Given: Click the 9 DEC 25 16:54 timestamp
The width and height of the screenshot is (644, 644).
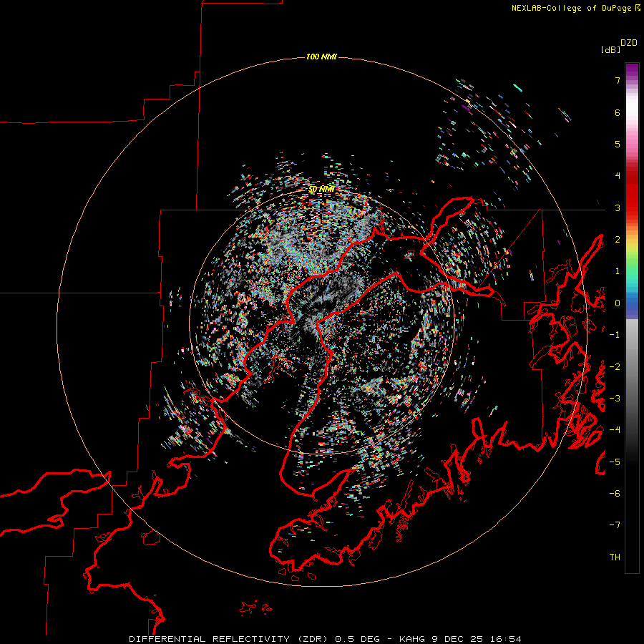Looking at the screenshot, I should pyautogui.click(x=477, y=639).
